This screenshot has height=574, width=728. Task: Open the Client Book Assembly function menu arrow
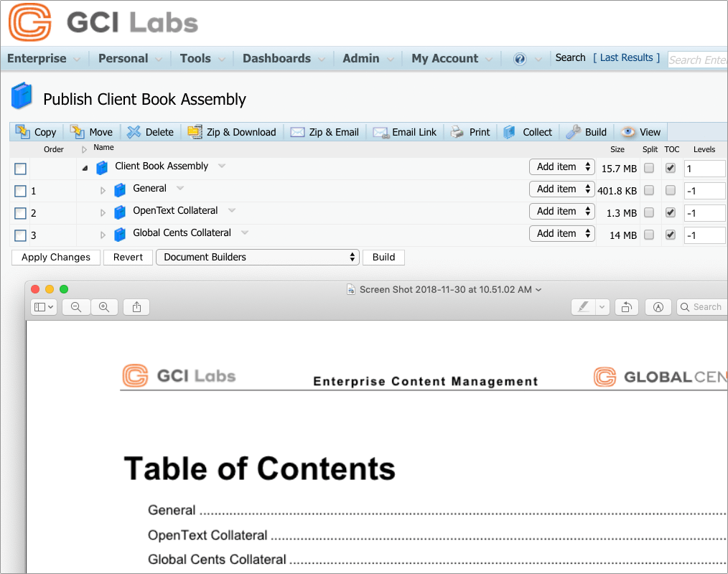222,166
